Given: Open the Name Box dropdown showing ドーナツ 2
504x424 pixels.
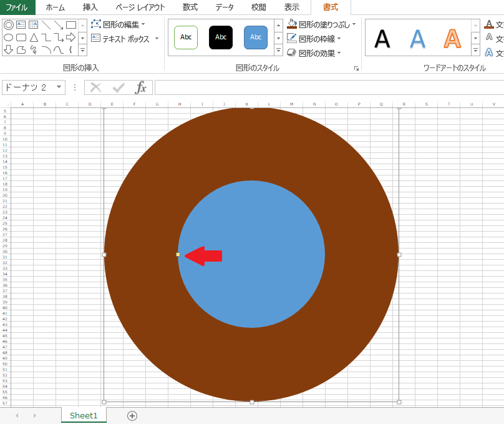Looking at the screenshot, I should (x=59, y=87).
